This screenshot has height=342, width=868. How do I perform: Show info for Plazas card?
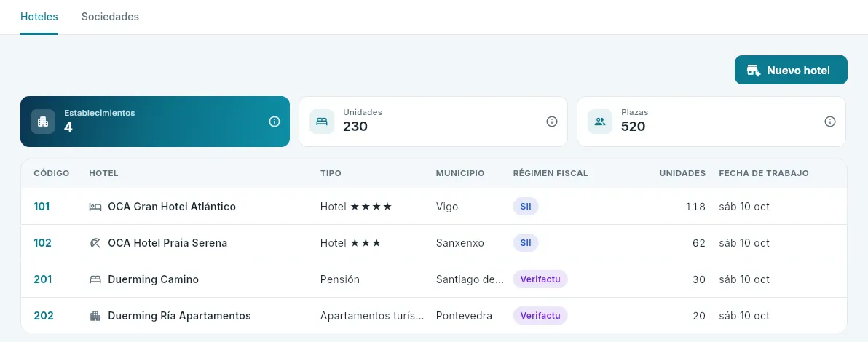tap(830, 122)
